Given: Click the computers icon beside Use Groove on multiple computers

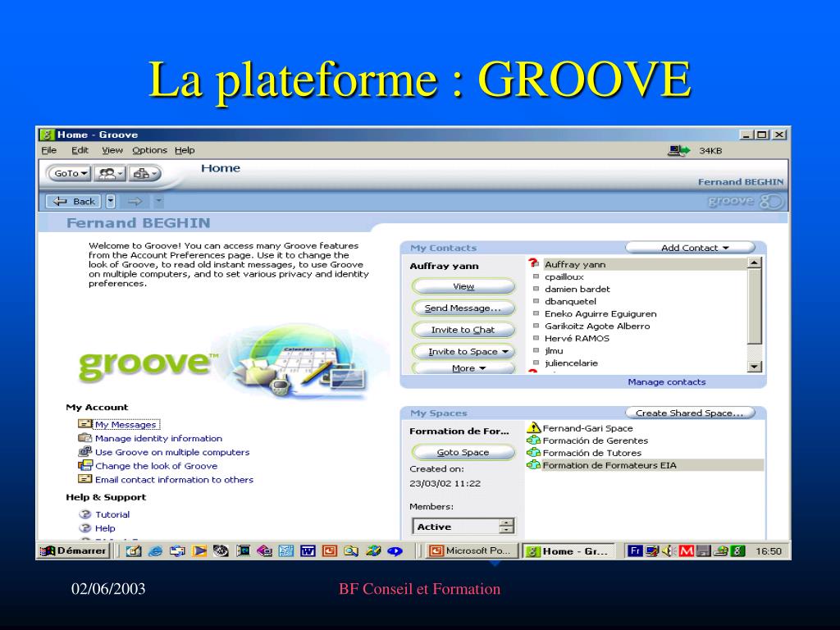Looking at the screenshot, I should (x=85, y=452).
